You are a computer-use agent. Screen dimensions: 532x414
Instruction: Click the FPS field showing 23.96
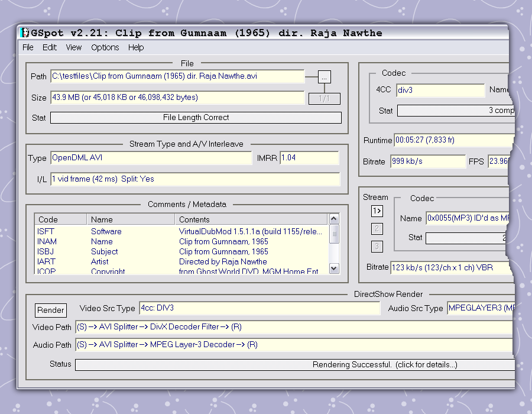(498, 161)
